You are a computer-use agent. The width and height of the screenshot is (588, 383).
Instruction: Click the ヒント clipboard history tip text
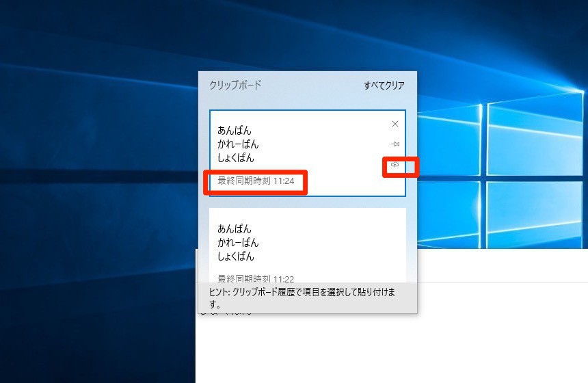[302, 298]
